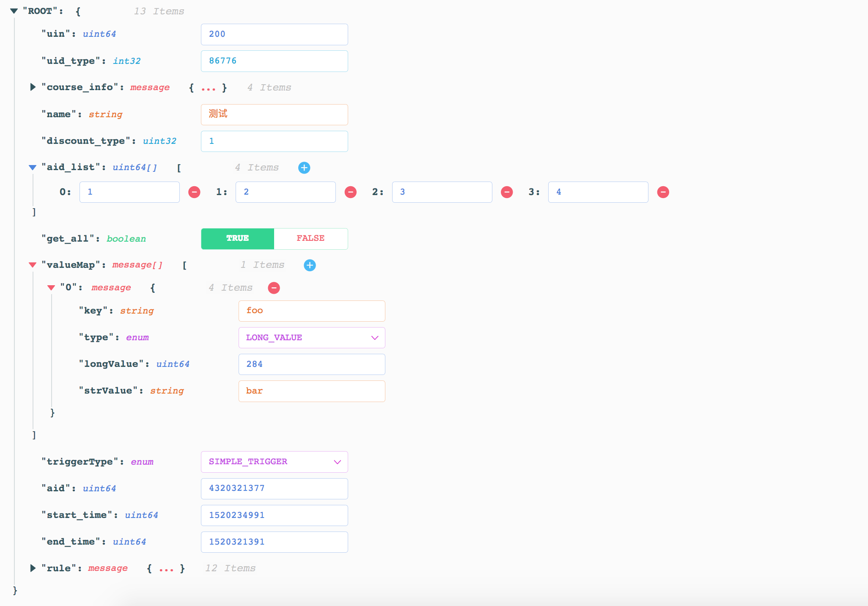Viewport: 868px width, 606px height.
Task: Add new item to aid_list array
Action: 304,168
